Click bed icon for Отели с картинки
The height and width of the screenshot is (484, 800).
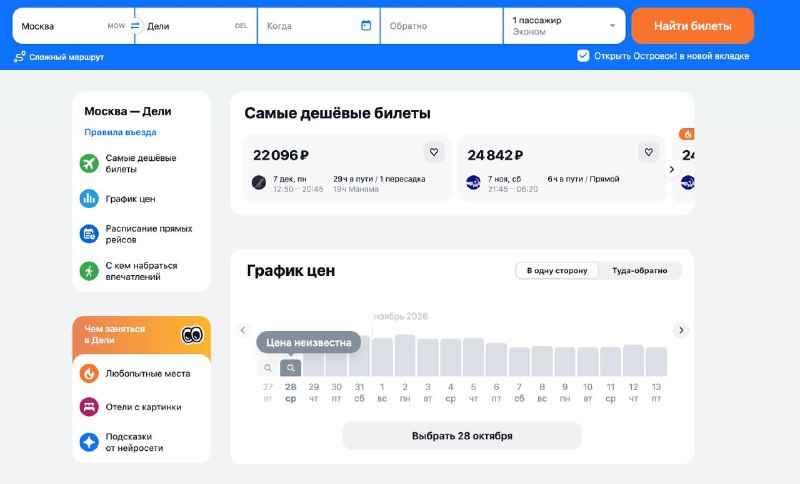pyautogui.click(x=89, y=407)
